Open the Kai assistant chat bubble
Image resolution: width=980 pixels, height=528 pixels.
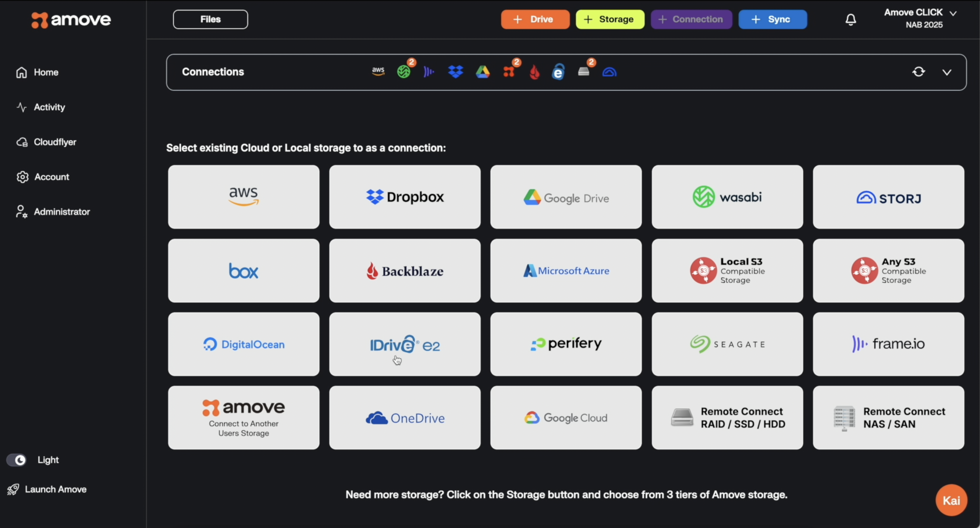click(x=951, y=500)
